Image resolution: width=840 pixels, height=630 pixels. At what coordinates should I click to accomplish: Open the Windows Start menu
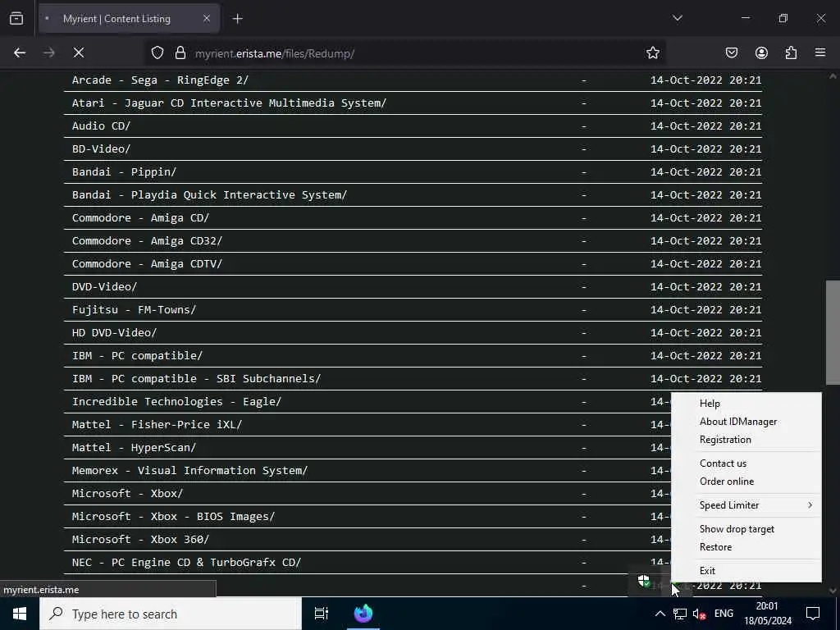[x=20, y=614]
